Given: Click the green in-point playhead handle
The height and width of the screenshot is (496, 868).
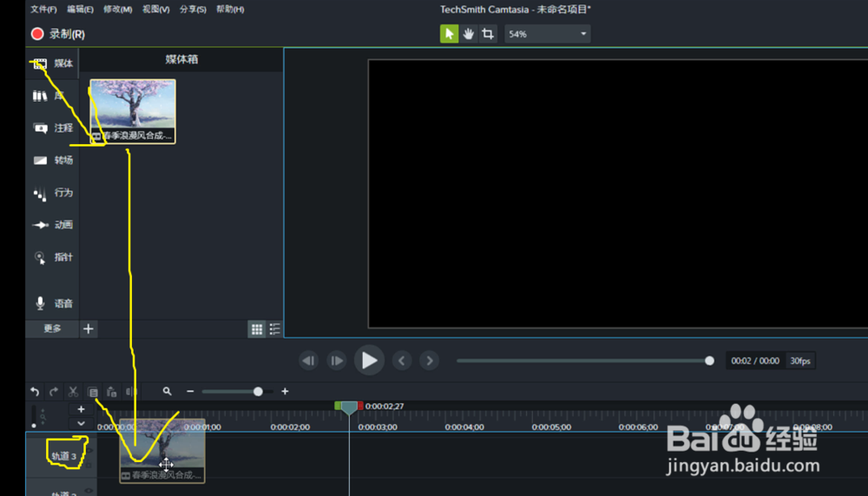Looking at the screenshot, I should pos(338,406).
